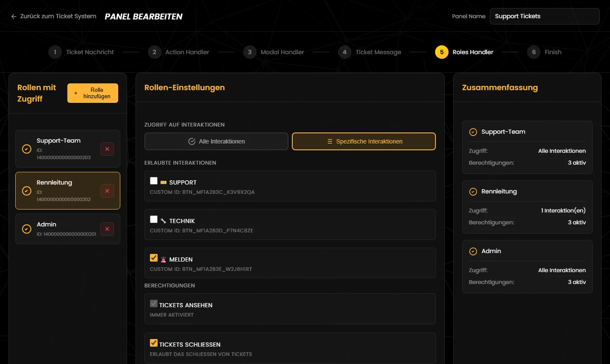Focus the Panel Name input field
The height and width of the screenshot is (364, 610).
click(545, 17)
